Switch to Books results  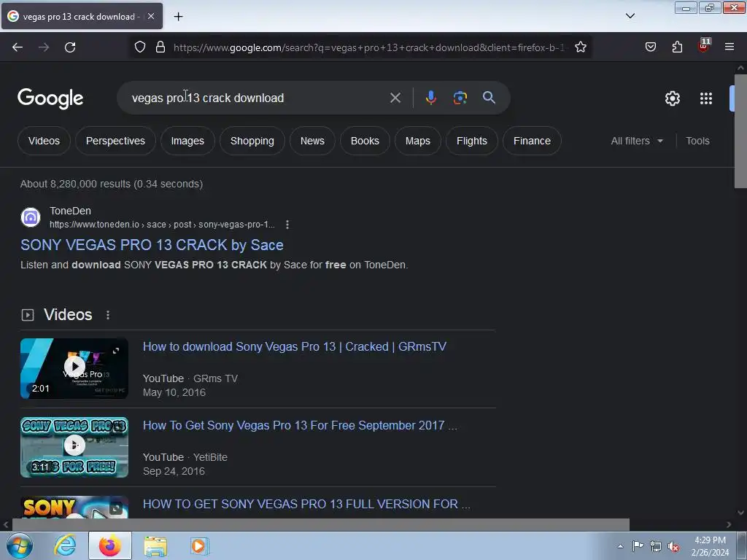tap(365, 141)
